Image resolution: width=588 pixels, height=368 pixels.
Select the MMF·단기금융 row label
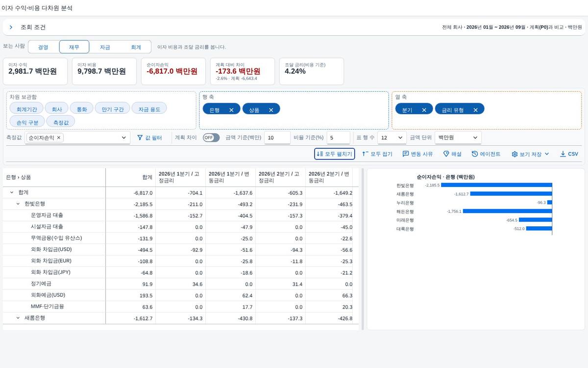click(x=48, y=306)
